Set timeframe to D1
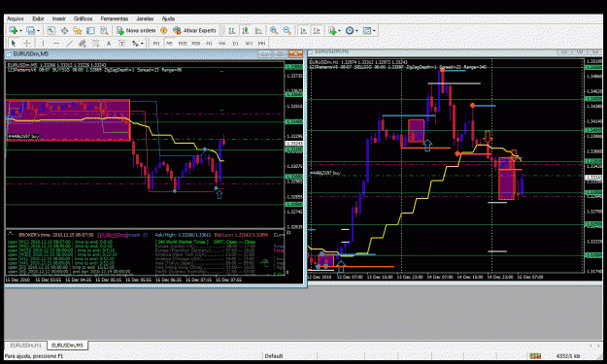The image size is (607, 364). (x=235, y=44)
